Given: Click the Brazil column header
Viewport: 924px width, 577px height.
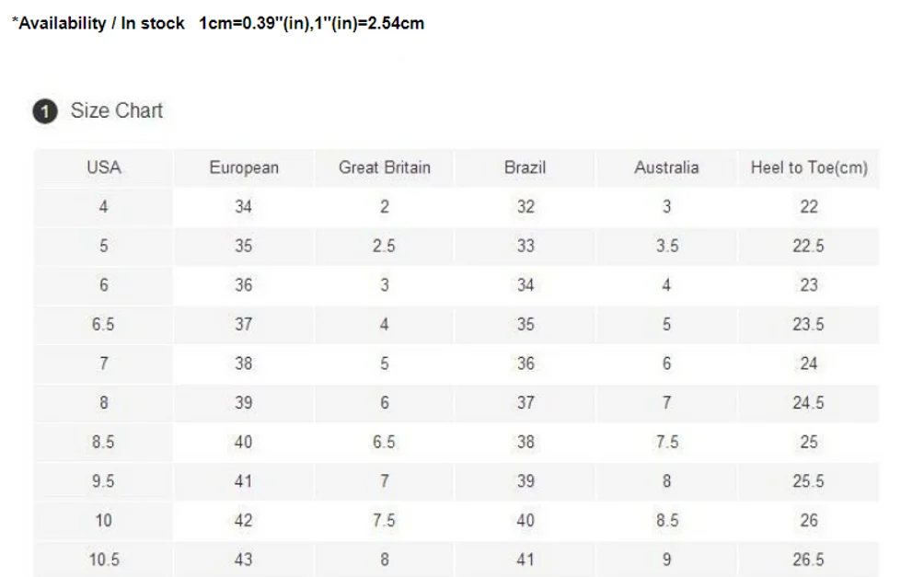Looking at the screenshot, I should (526, 168).
